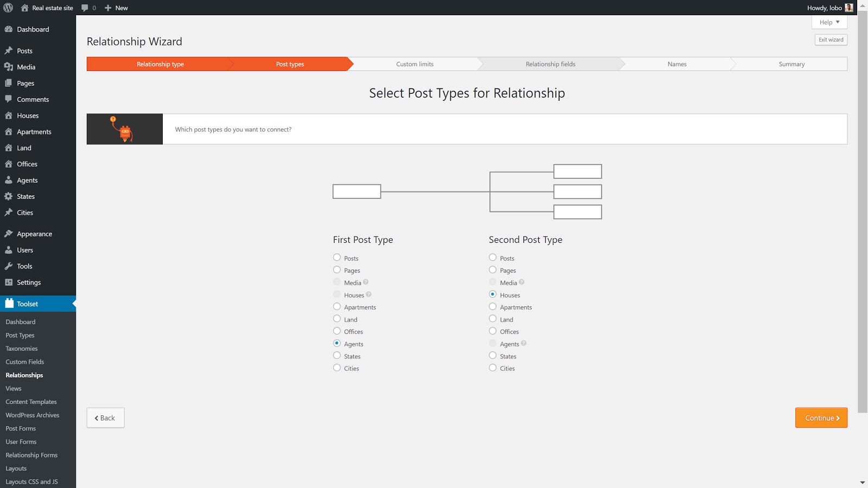Image resolution: width=868 pixels, height=488 pixels.
Task: Open the comments bubble icon in admin bar
Action: [x=85, y=8]
